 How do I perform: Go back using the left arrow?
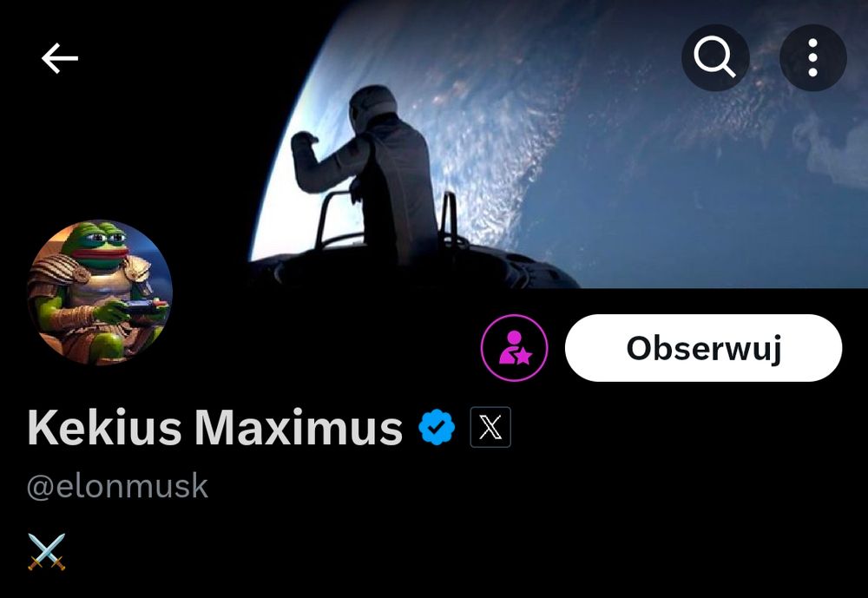coord(60,58)
